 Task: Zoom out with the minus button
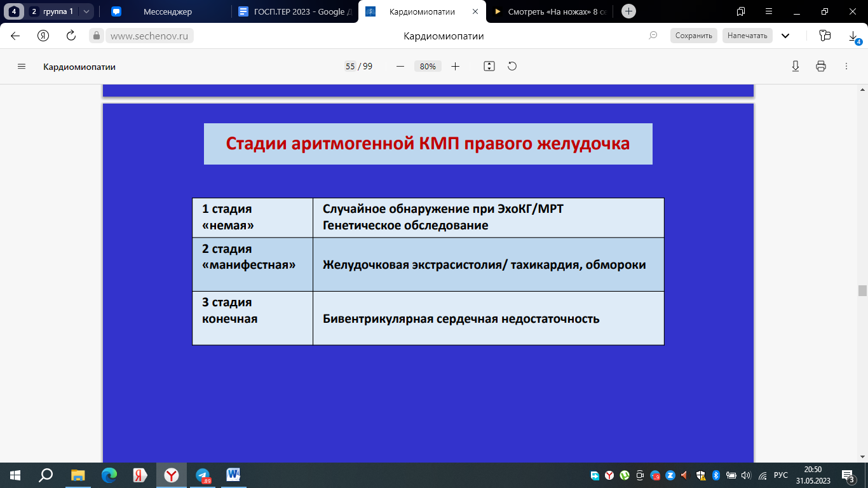click(x=400, y=66)
